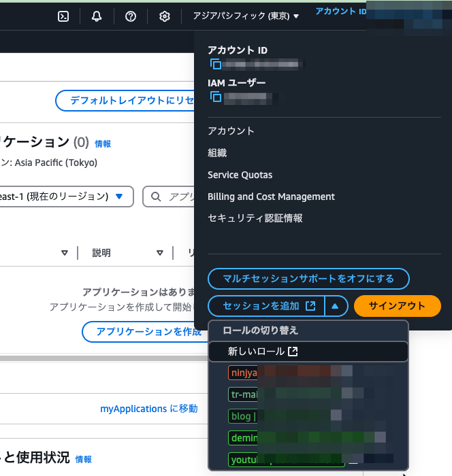The image size is (452, 476).
Task: Open セキュリティ認証情報 menu entry
Action: (x=255, y=218)
